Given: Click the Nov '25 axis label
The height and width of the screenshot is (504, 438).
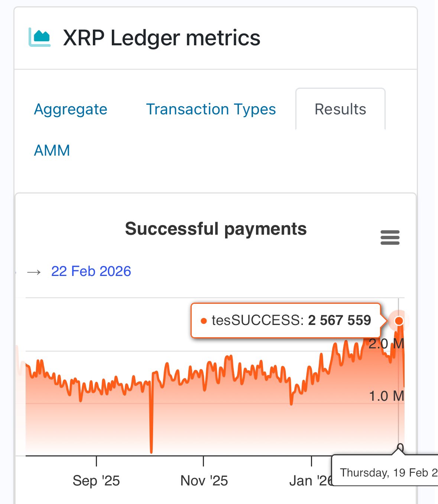Looking at the screenshot, I should point(204,481).
